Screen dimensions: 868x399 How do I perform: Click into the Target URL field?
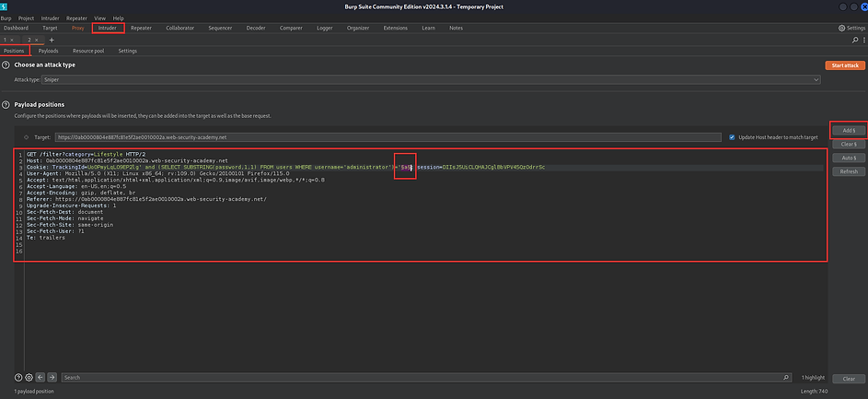[x=388, y=137]
